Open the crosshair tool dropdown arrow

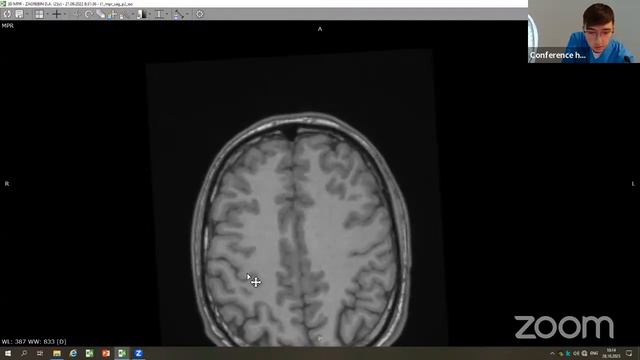[65, 14]
